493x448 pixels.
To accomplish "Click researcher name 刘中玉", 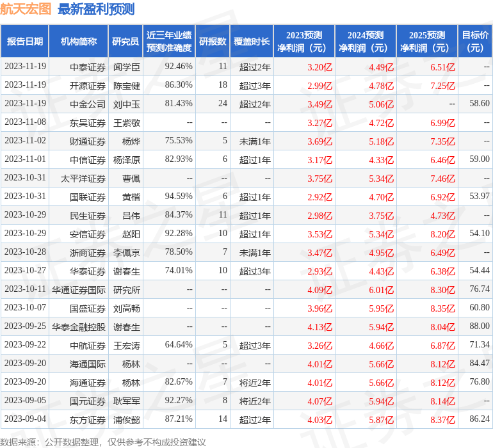I will 126,104.
